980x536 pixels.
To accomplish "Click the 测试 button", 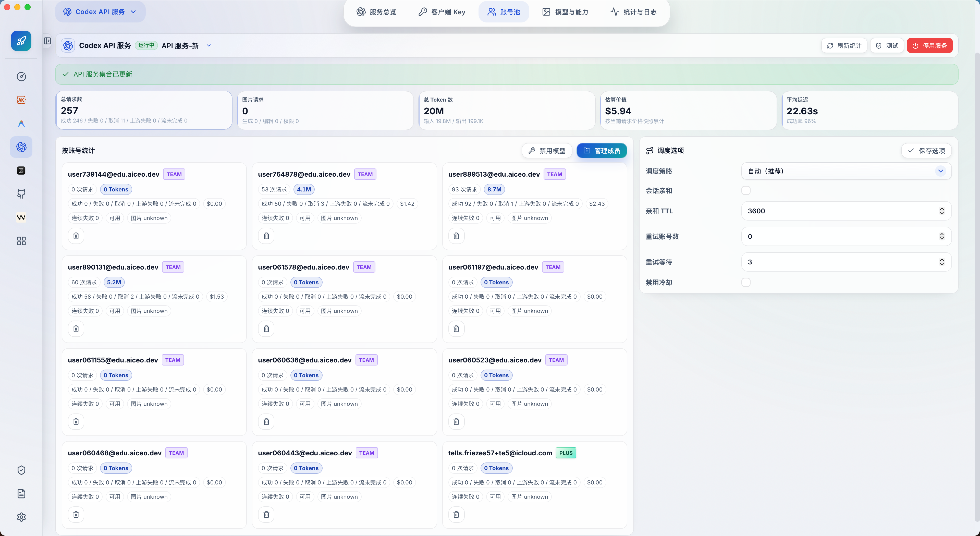I will pos(887,46).
